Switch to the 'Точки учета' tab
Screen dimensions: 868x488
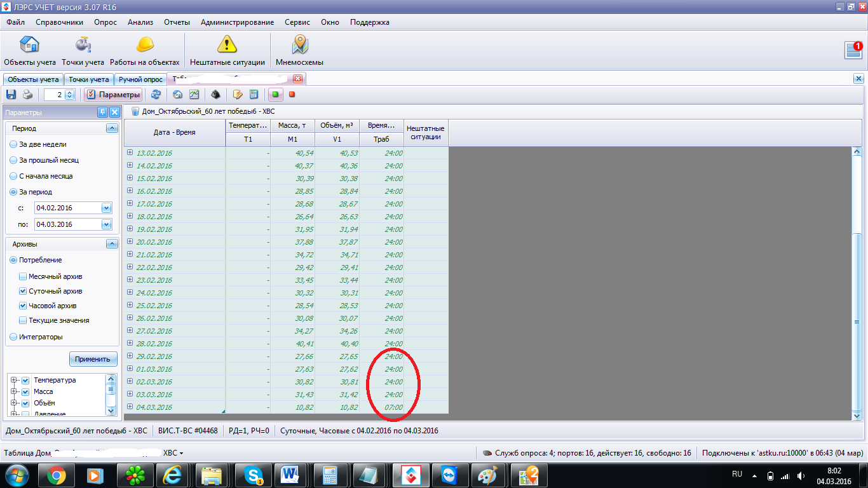click(x=88, y=79)
